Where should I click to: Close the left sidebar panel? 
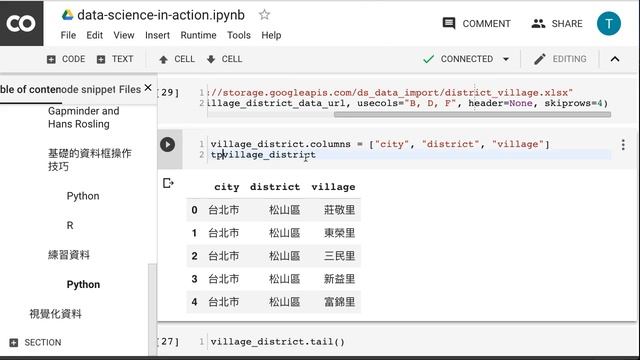click(148, 88)
